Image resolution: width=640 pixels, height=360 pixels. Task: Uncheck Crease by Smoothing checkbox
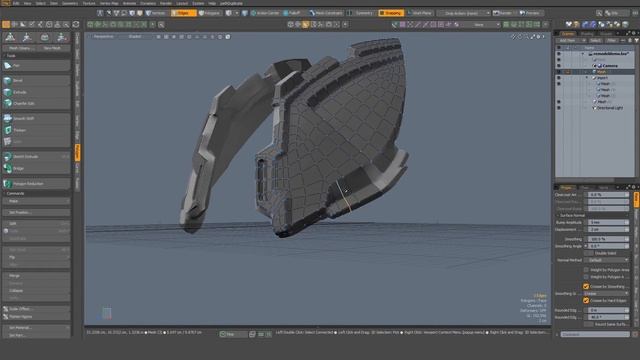[586, 287]
